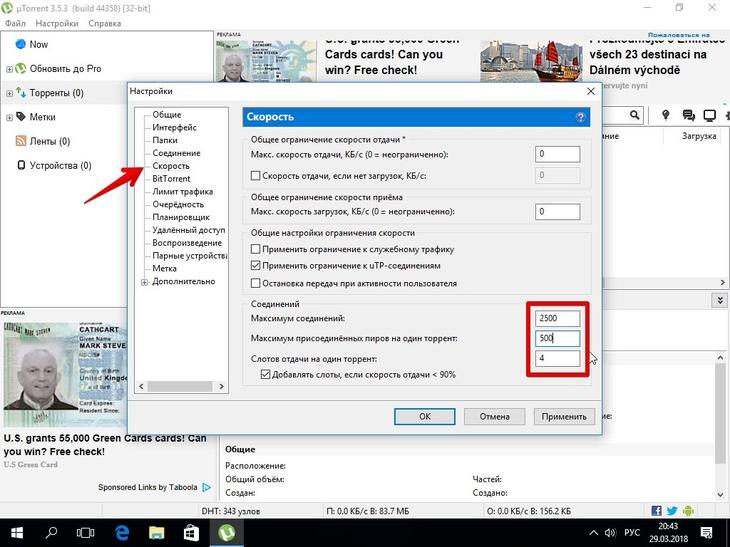Select Общие in the settings tree

click(x=167, y=115)
